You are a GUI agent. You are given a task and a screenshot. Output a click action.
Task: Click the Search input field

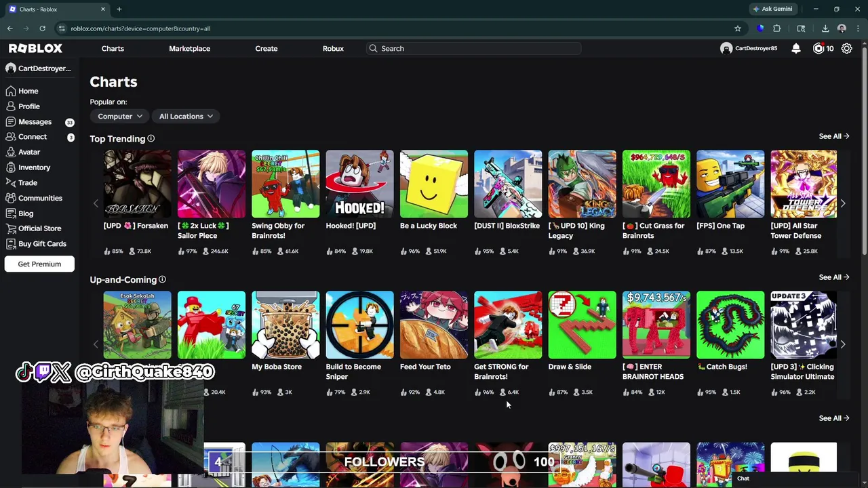tap(473, 48)
